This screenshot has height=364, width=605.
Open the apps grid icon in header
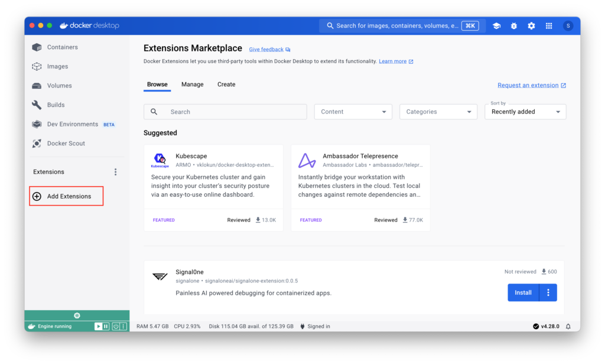(549, 26)
